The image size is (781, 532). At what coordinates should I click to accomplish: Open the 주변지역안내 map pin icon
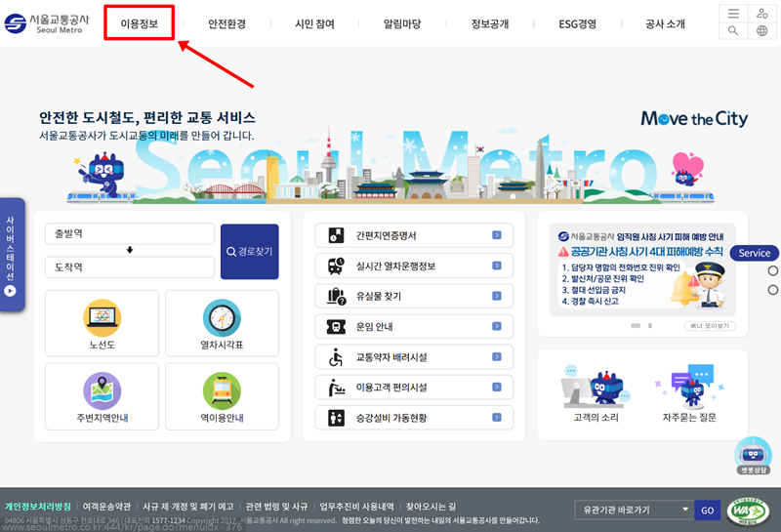pos(103,391)
